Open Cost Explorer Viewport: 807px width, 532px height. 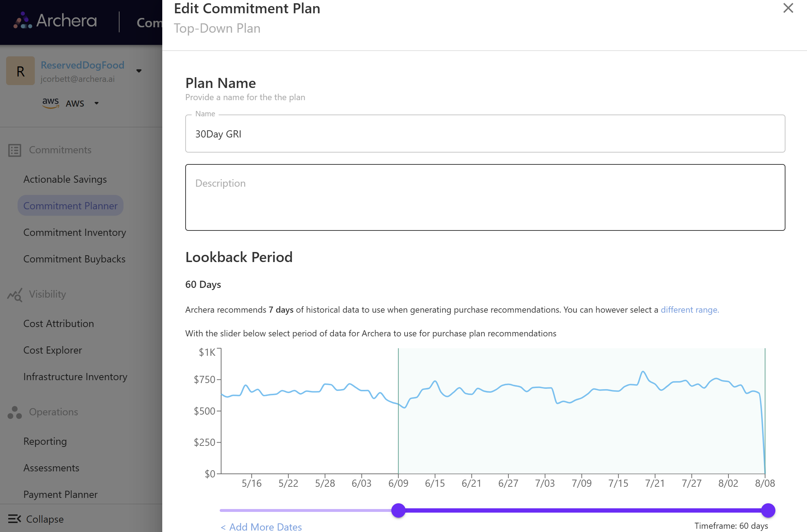pos(52,350)
